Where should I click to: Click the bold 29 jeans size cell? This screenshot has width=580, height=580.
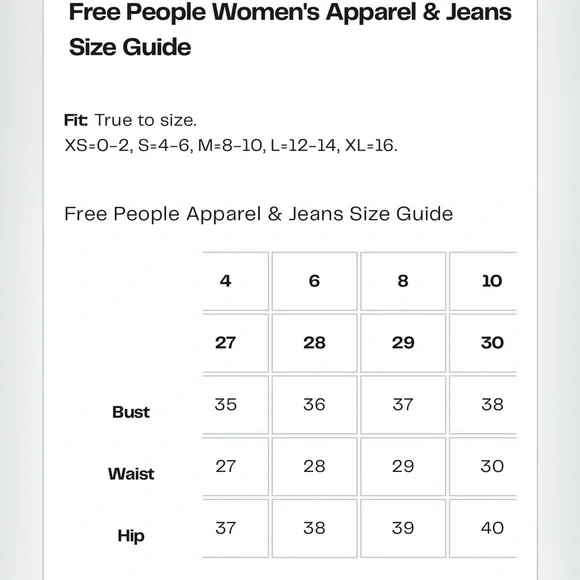[403, 343]
